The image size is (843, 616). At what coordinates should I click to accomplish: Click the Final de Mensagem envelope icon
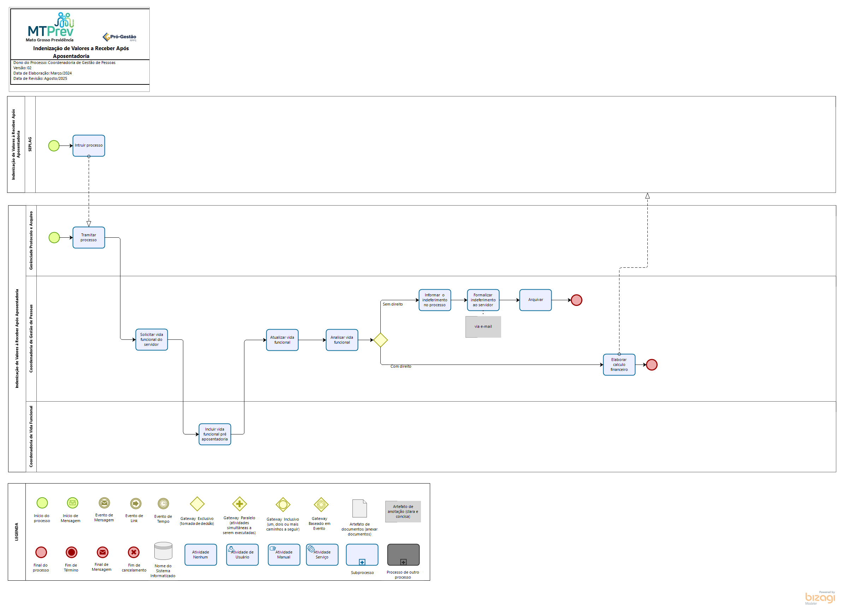[x=102, y=552]
